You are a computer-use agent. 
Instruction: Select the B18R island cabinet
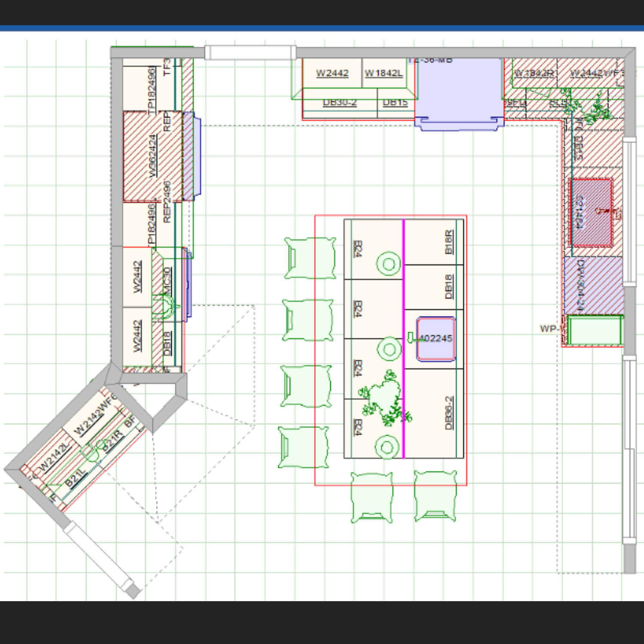[434, 243]
